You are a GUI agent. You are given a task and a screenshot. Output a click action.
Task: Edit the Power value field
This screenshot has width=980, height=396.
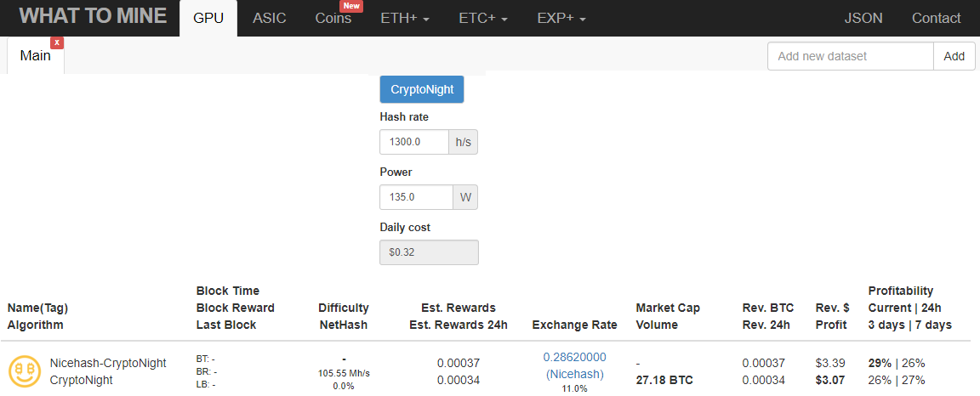416,197
